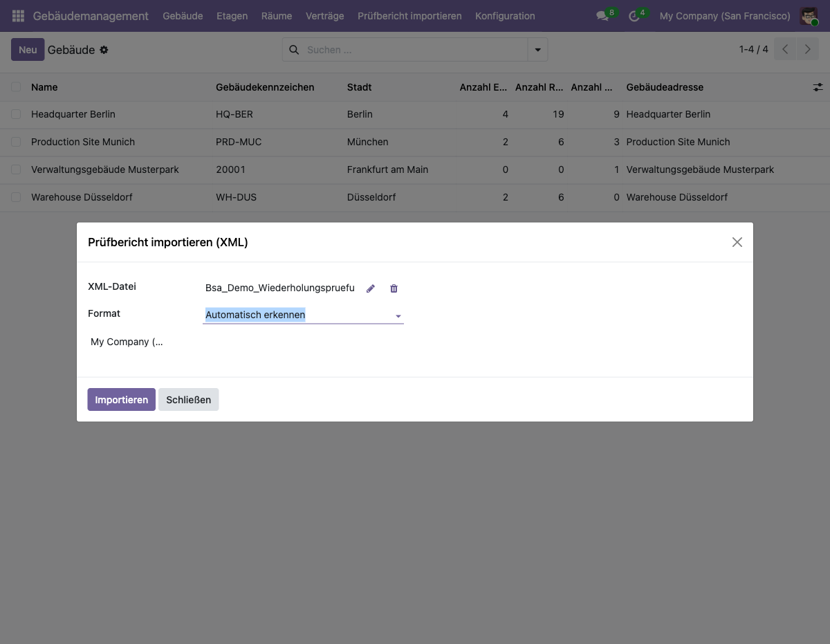The width and height of the screenshot is (830, 644).
Task: Go to previous page arrow
Action: tap(785, 49)
